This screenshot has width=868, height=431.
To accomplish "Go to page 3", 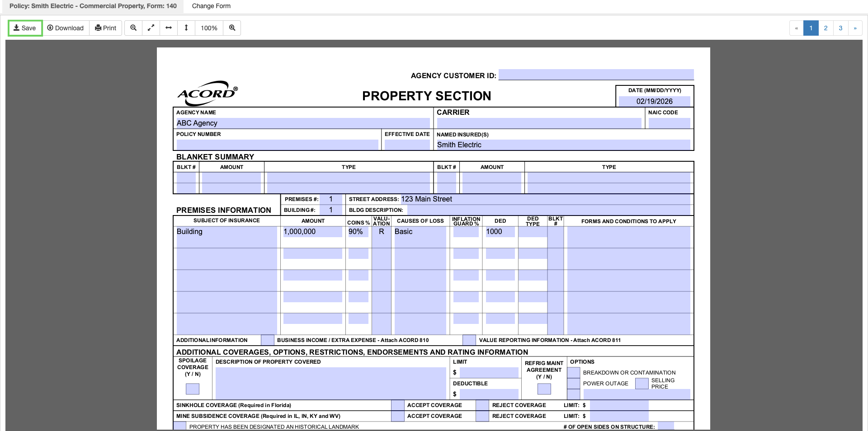I will [x=840, y=28].
